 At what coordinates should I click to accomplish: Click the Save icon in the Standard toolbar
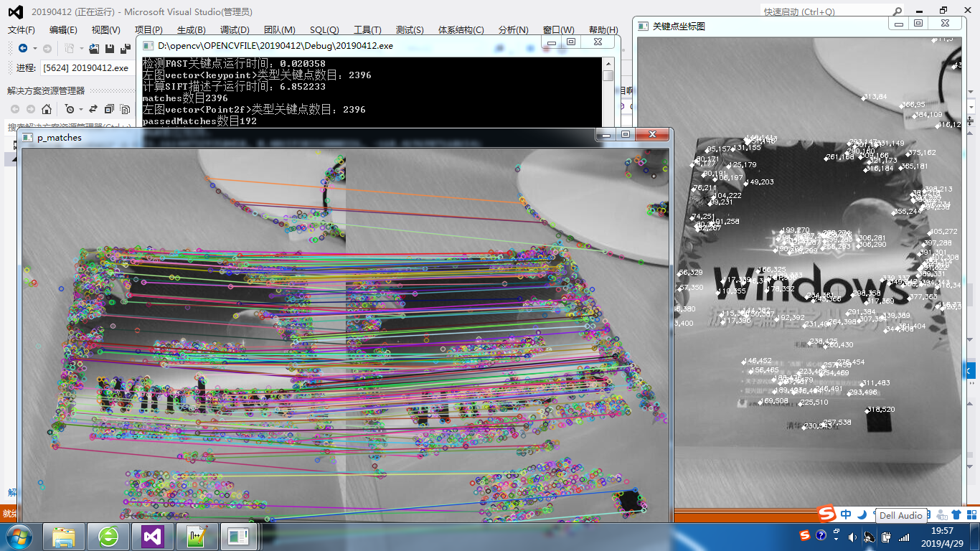point(109,48)
